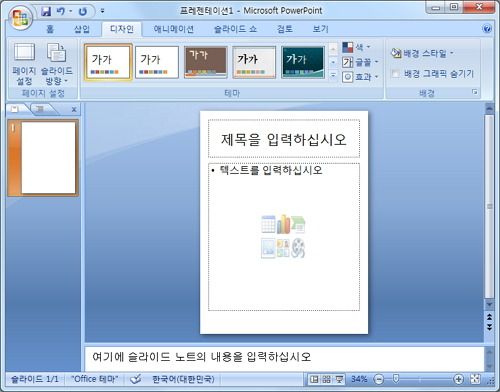Open zoom dialog via the 34% label
Screen dimensions: 500x392
coord(359,379)
